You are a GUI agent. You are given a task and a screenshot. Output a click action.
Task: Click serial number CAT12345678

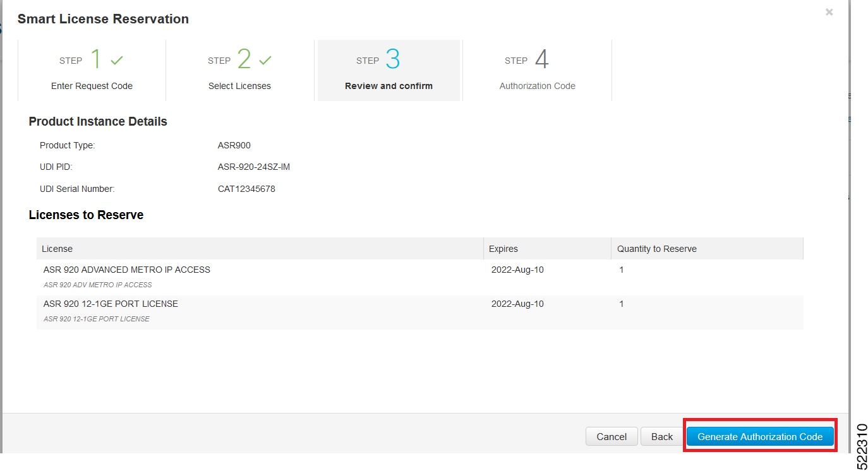pos(246,189)
